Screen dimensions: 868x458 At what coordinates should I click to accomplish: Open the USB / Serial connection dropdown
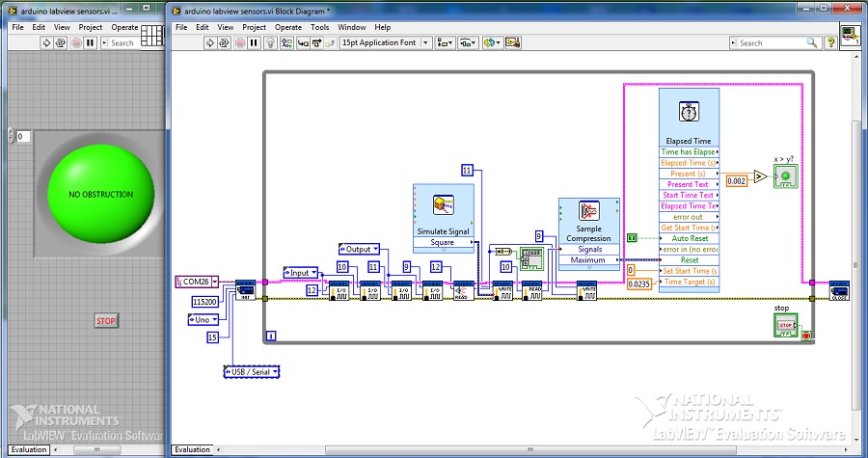(251, 371)
